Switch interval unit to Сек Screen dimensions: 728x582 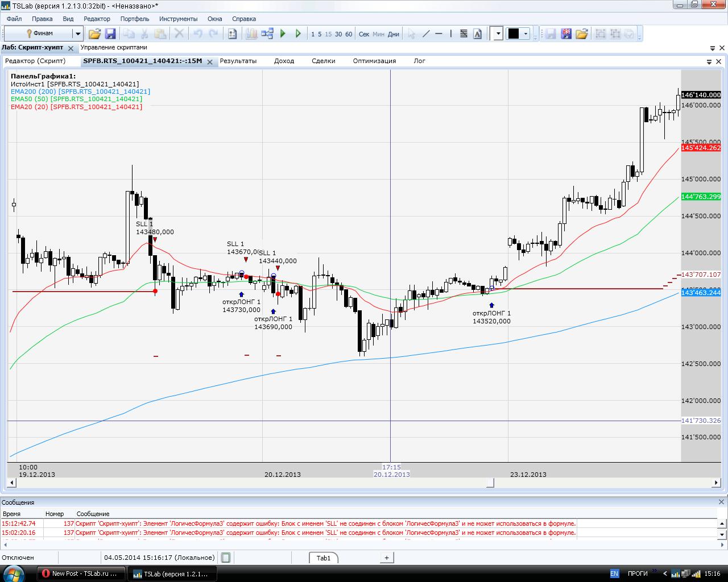pyautogui.click(x=364, y=34)
